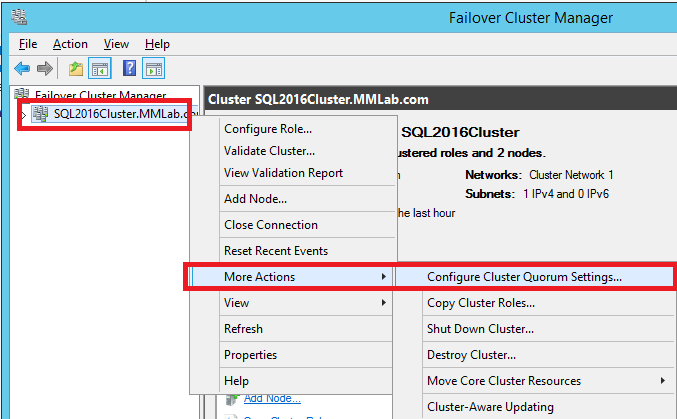Click the Forward arrow toolbar icon
The width and height of the screenshot is (677, 419).
coord(45,69)
